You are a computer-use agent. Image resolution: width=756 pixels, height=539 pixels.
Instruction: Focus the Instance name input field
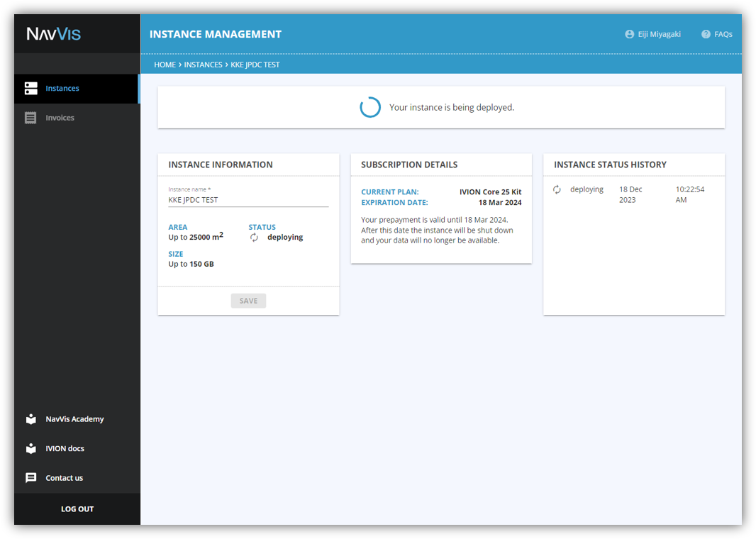click(x=248, y=200)
